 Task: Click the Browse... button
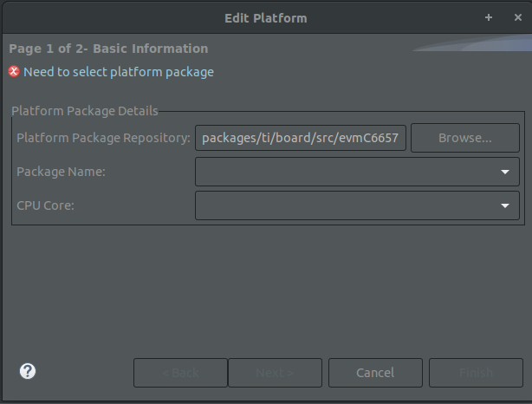point(464,138)
